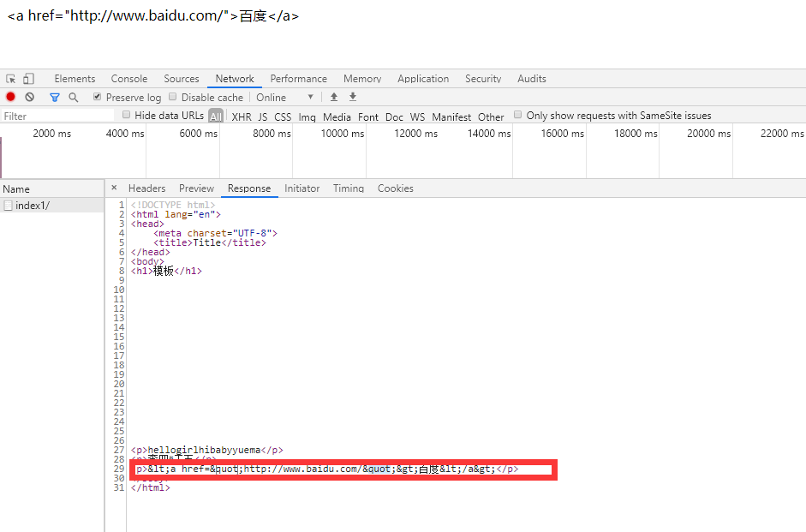
Task: Go to the Sources panel
Action: click(x=182, y=79)
